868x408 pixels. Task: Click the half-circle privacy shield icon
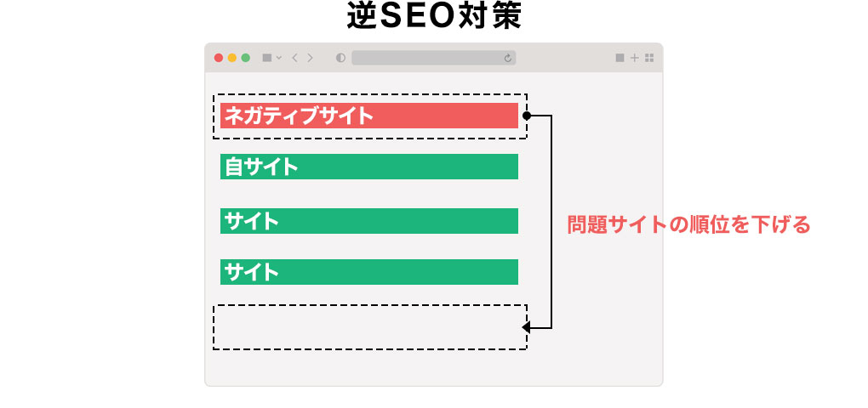click(341, 58)
